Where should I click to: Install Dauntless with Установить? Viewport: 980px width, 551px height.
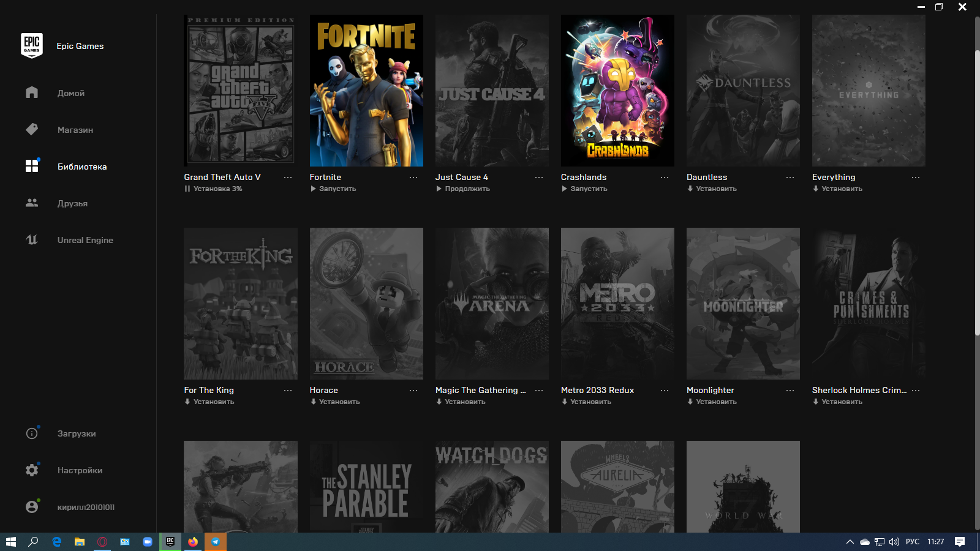click(x=712, y=189)
